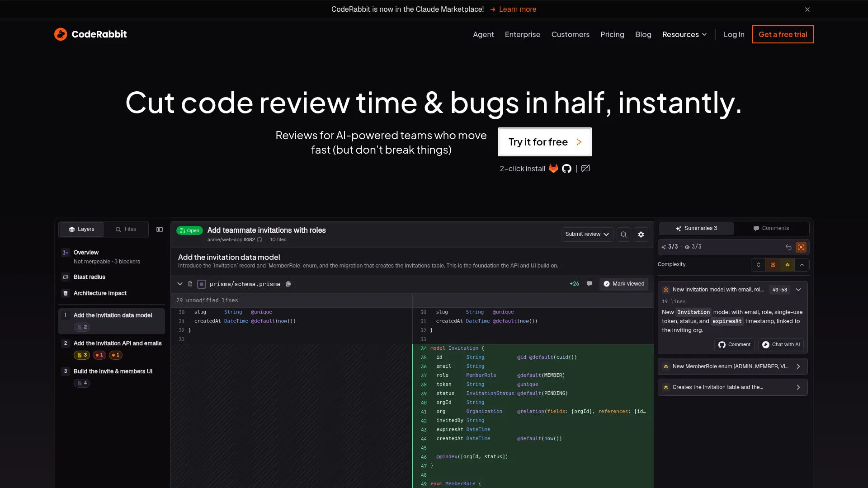The width and height of the screenshot is (868, 488).
Task: Expand the Resources dropdown menu
Action: 684,34
